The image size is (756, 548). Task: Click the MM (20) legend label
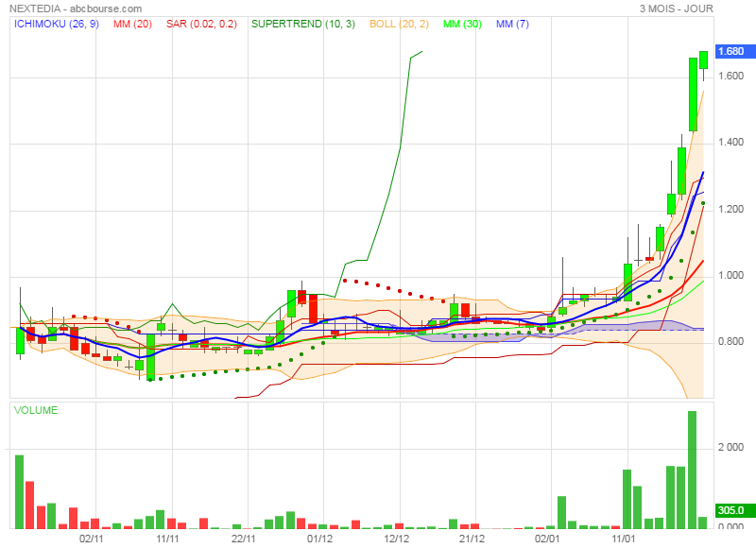pyautogui.click(x=132, y=25)
